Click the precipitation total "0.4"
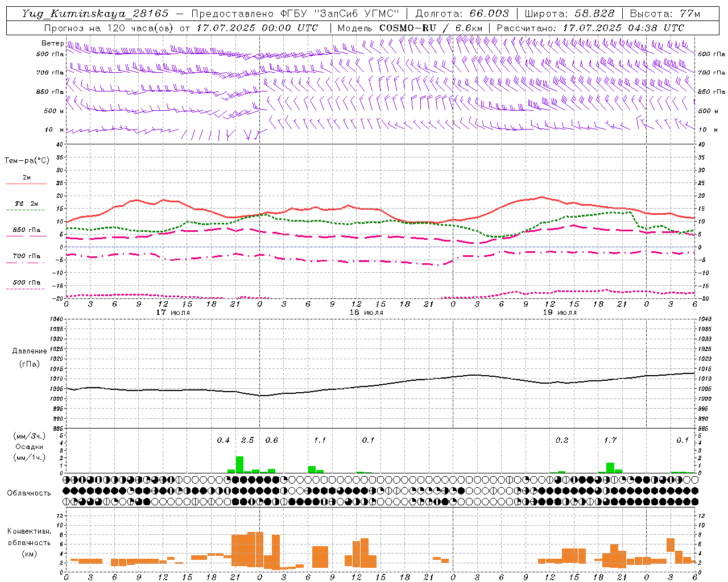Screen dimensions: 728x582 tap(224, 440)
